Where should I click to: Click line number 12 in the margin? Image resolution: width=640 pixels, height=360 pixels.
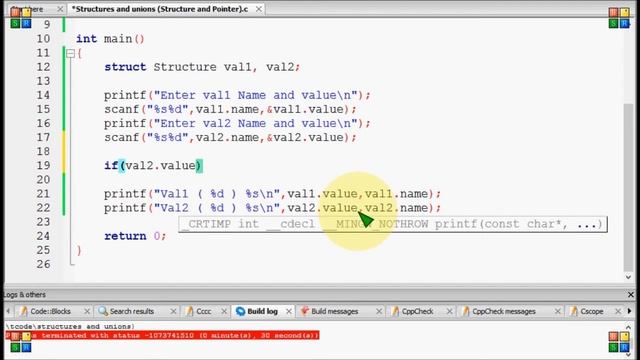[43, 67]
